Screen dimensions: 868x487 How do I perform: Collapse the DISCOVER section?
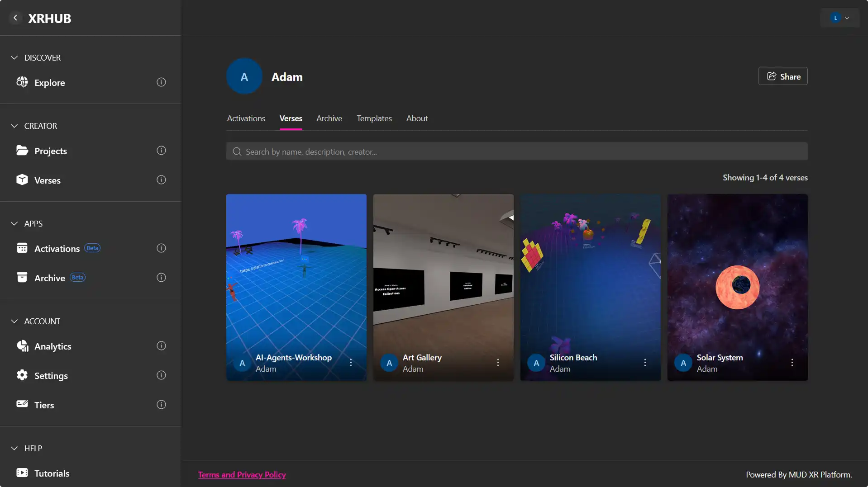pyautogui.click(x=14, y=58)
